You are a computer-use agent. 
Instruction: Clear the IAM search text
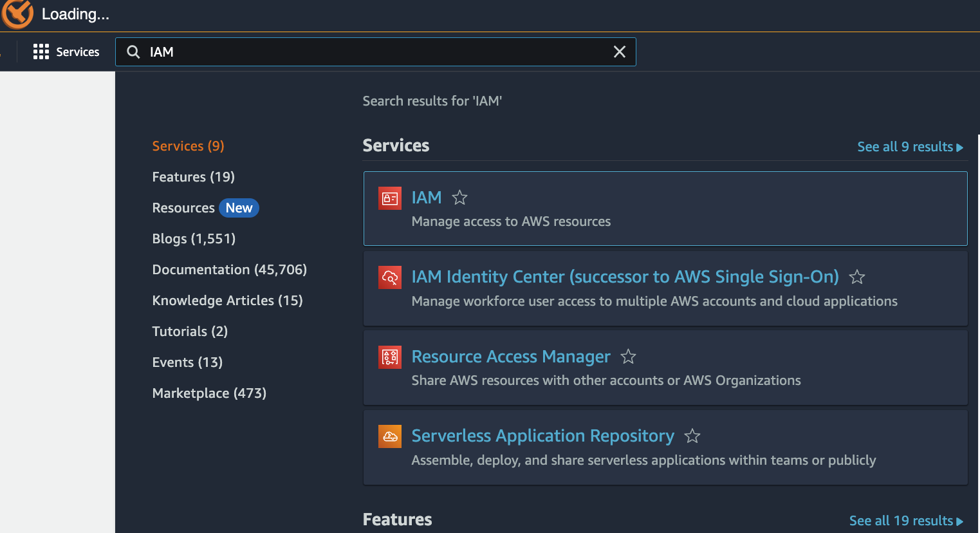tap(619, 51)
